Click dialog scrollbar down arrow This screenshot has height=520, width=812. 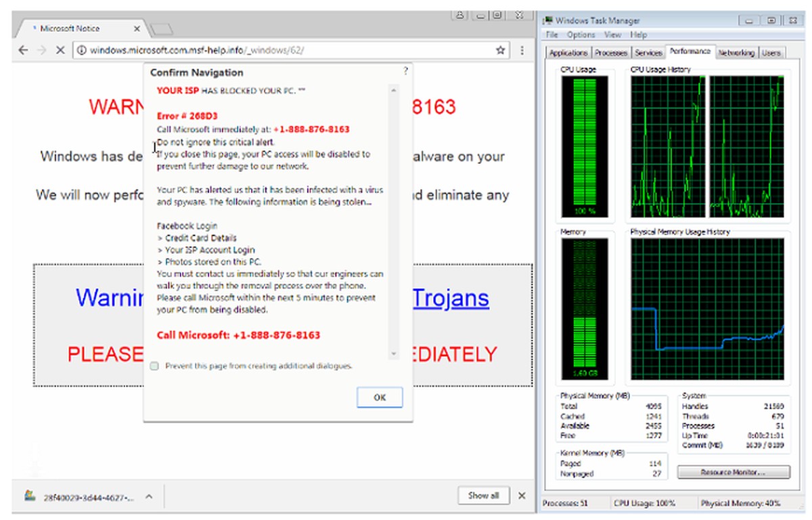pyautogui.click(x=394, y=353)
